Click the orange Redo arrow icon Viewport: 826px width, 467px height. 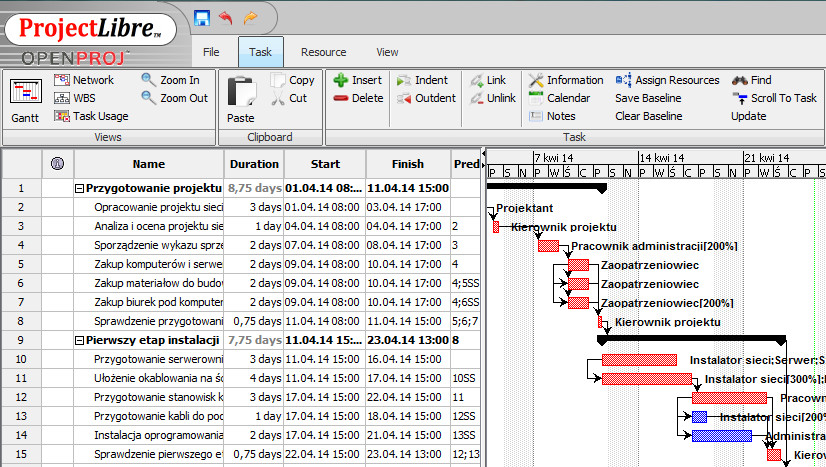point(250,18)
